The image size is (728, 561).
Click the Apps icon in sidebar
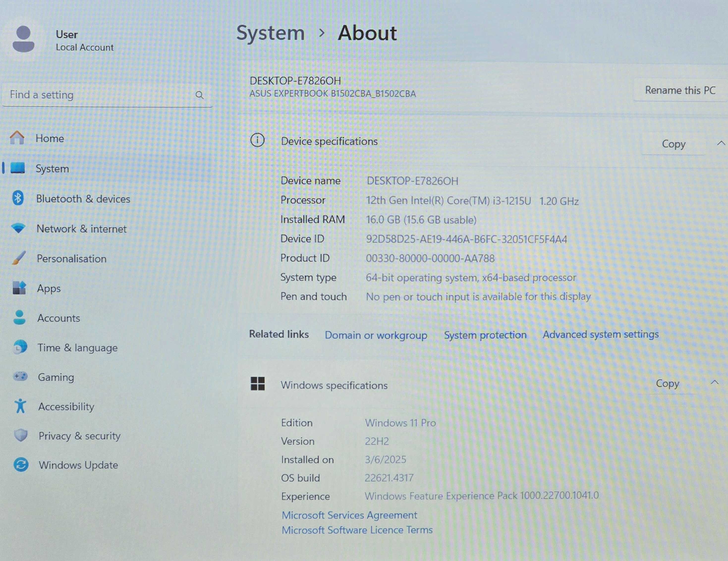[19, 288]
